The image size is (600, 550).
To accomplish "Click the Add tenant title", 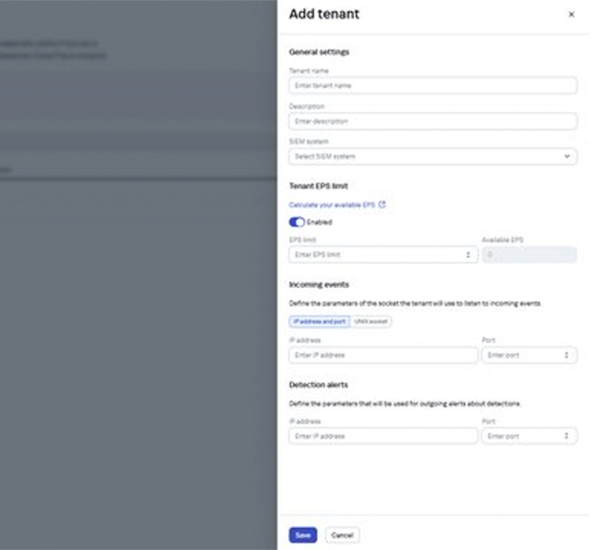I will click(x=324, y=14).
